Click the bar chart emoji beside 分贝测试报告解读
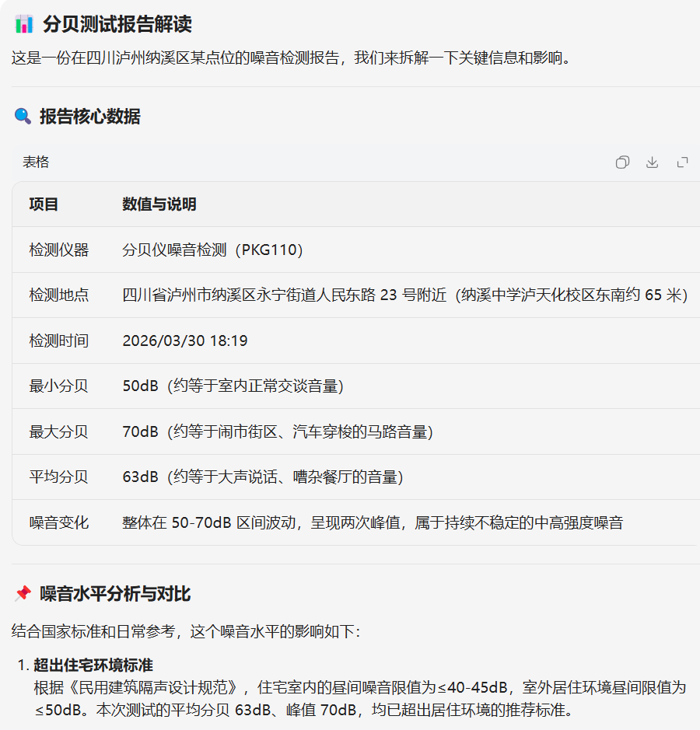 [24, 24]
